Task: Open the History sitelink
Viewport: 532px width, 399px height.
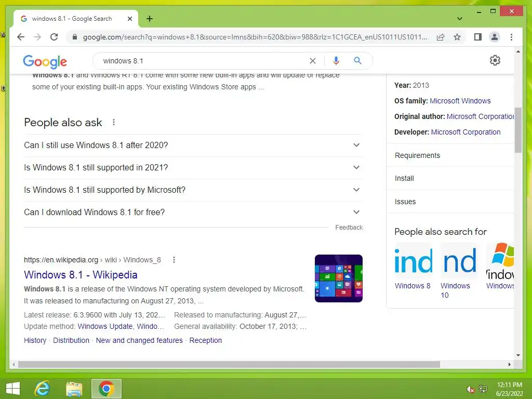Action: pos(35,340)
